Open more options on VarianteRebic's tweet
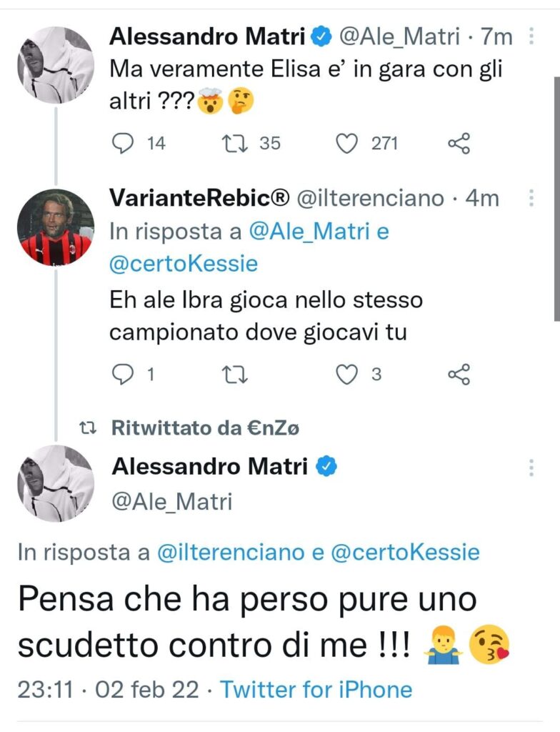 coord(530,197)
